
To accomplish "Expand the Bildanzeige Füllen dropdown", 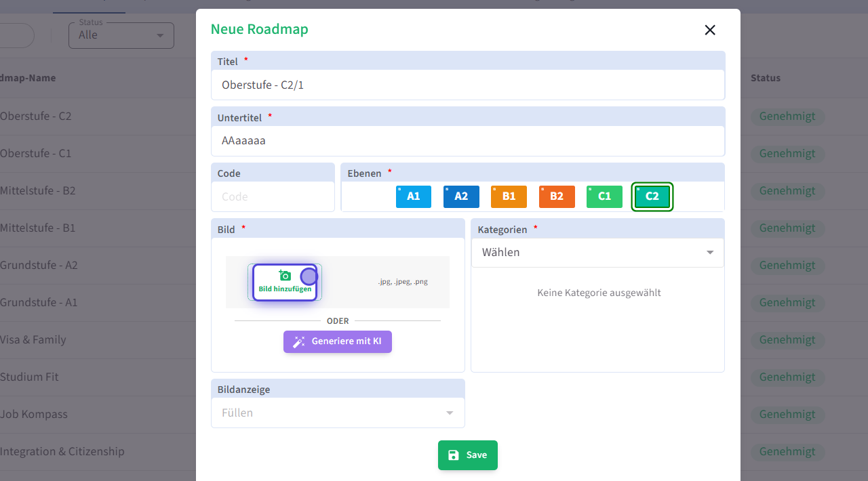I will click(x=338, y=413).
